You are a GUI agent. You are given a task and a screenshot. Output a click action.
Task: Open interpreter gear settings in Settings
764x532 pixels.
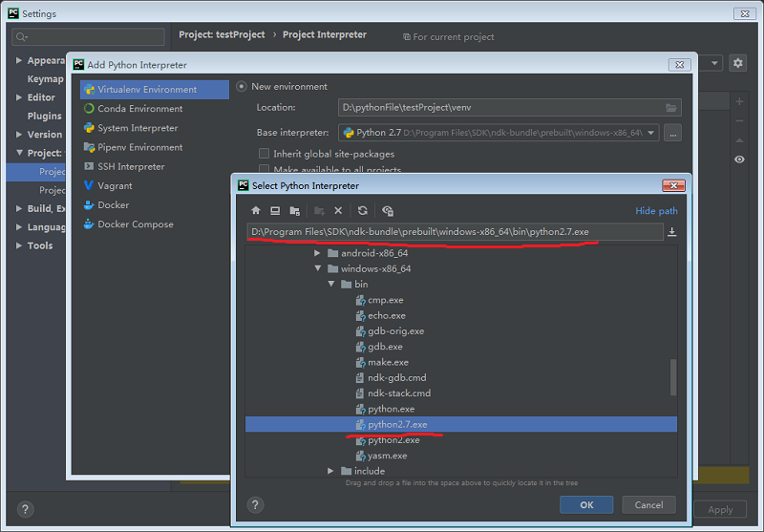pos(738,63)
